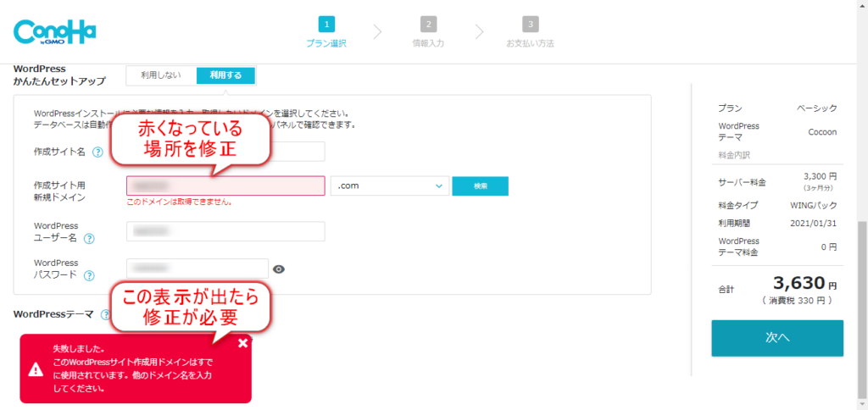Click the 検索 domain search button

coord(480,186)
